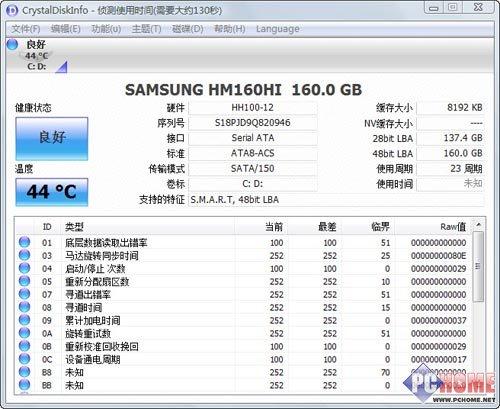The height and width of the screenshot is (409, 500).
Task: Select the 04 启动/停止 次数 attribute row
Action: coord(244,268)
